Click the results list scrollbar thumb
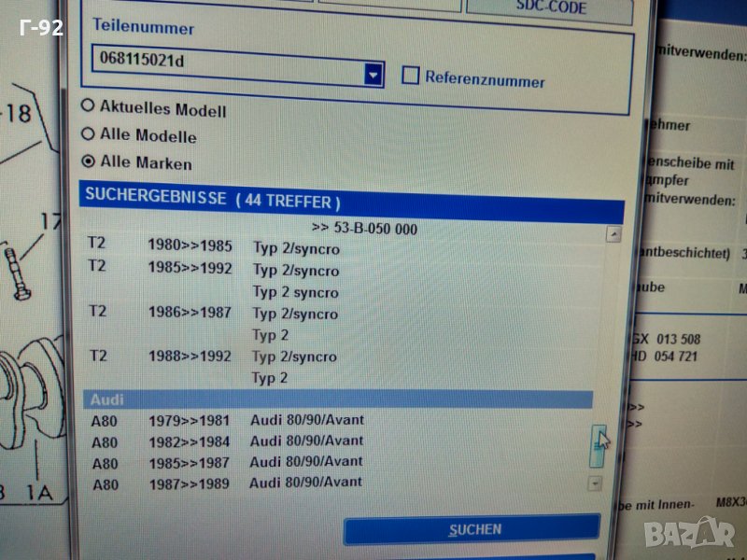 [x=597, y=446]
